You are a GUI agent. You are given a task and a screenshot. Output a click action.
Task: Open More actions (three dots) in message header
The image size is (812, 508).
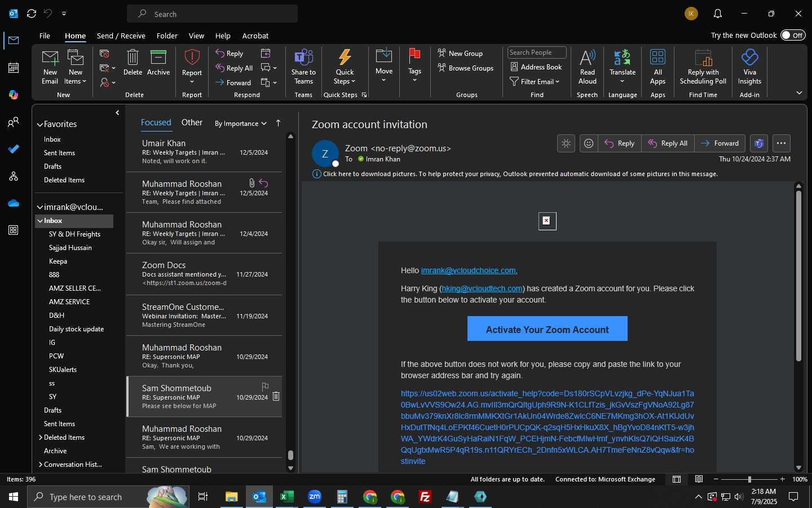[x=781, y=143]
